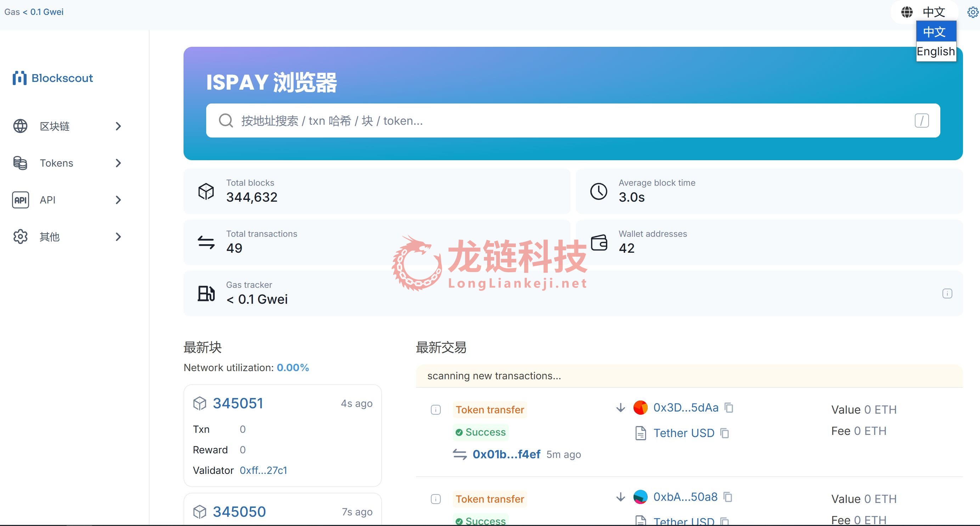This screenshot has height=526, width=980.
Task: Open block 345051
Action: click(238, 403)
